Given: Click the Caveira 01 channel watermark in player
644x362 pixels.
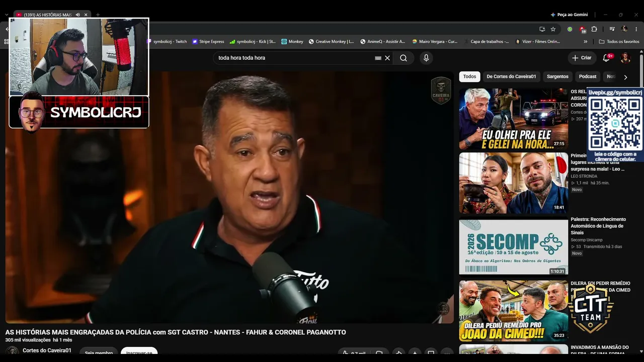Looking at the screenshot, I should click(x=441, y=90).
